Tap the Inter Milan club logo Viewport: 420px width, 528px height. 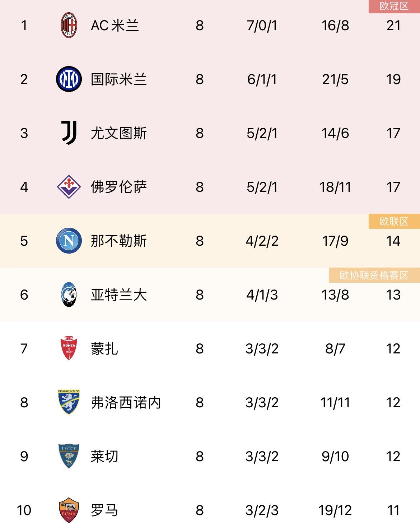pyautogui.click(x=69, y=79)
